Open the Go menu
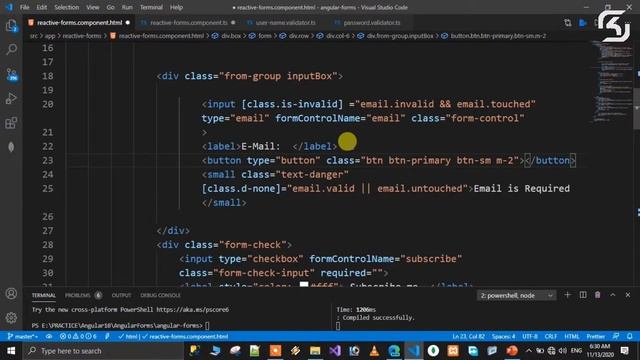Image resolution: width=640 pixels, height=360 pixels. tap(111, 7)
